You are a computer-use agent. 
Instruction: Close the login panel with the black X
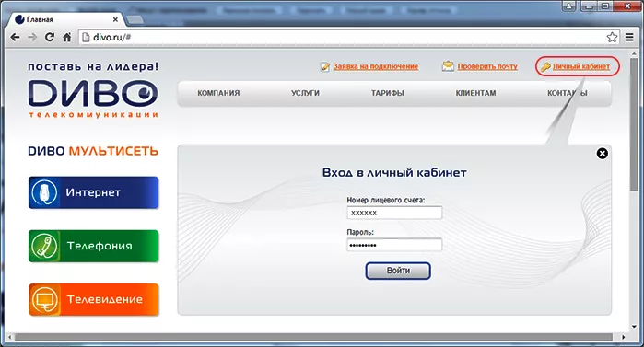(x=603, y=154)
